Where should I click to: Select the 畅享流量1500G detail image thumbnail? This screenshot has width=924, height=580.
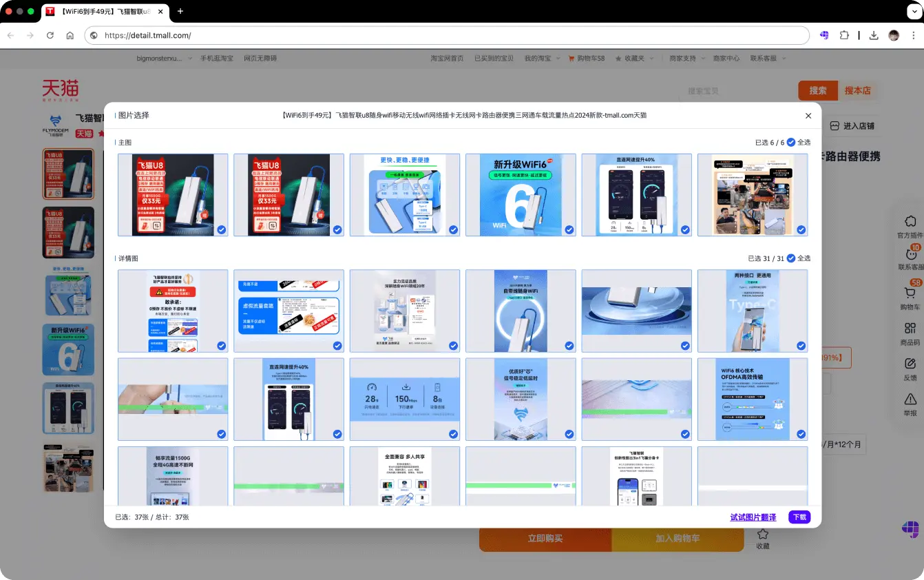[173, 476]
